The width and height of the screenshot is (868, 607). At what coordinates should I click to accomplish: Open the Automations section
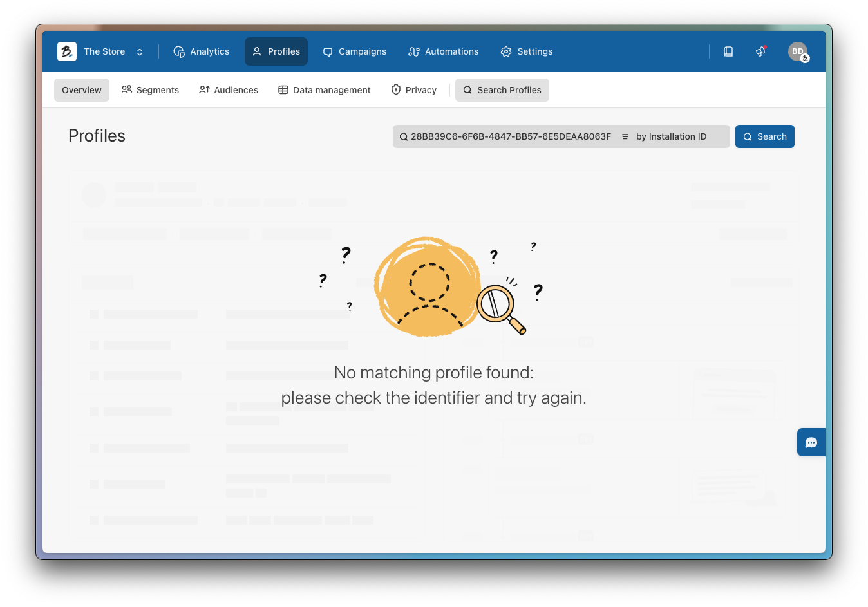443,51
